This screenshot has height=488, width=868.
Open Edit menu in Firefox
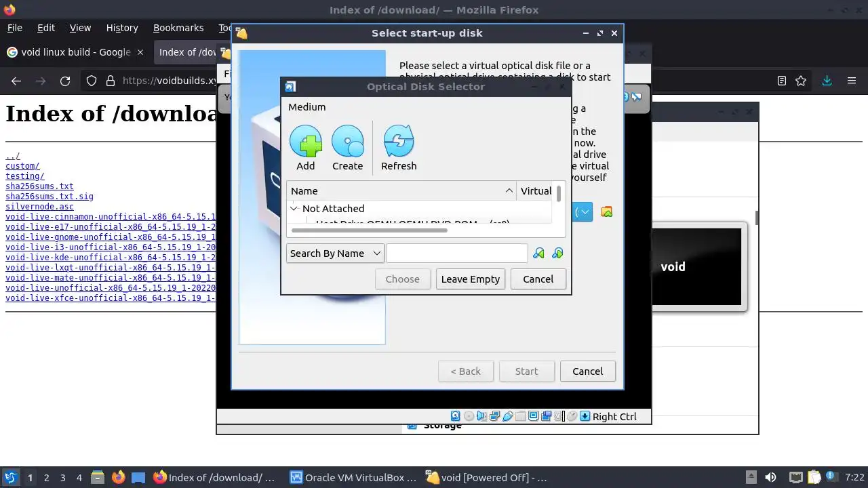pyautogui.click(x=46, y=28)
